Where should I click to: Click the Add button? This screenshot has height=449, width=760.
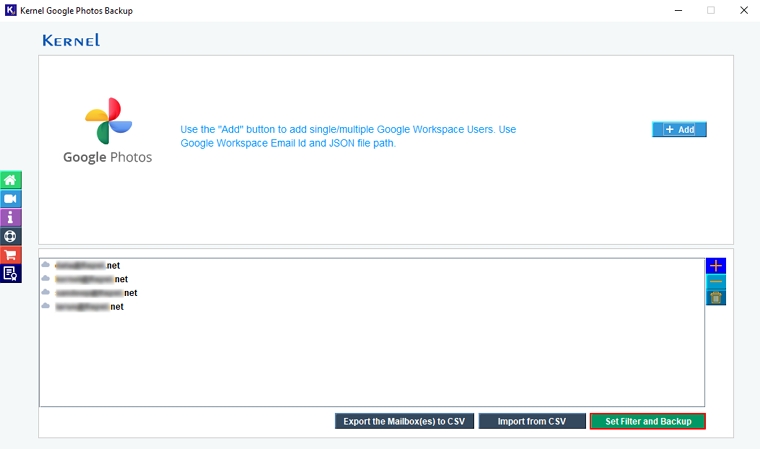[679, 129]
